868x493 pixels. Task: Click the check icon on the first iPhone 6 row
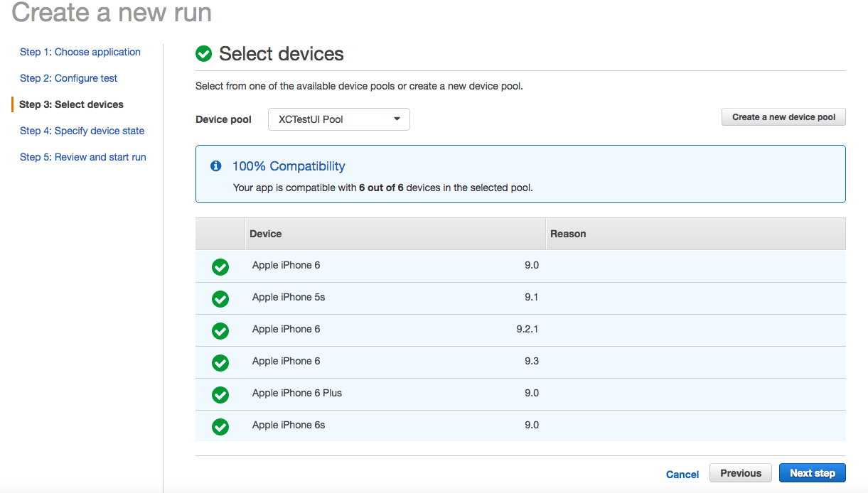(x=220, y=266)
